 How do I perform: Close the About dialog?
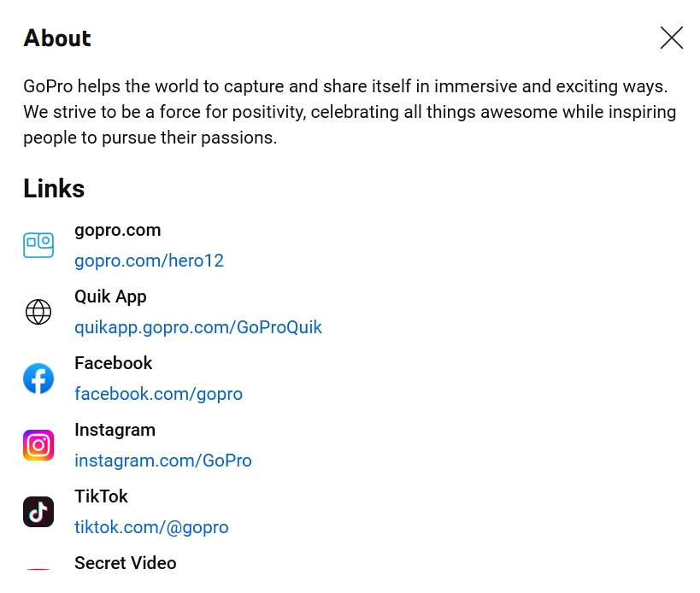click(x=671, y=38)
